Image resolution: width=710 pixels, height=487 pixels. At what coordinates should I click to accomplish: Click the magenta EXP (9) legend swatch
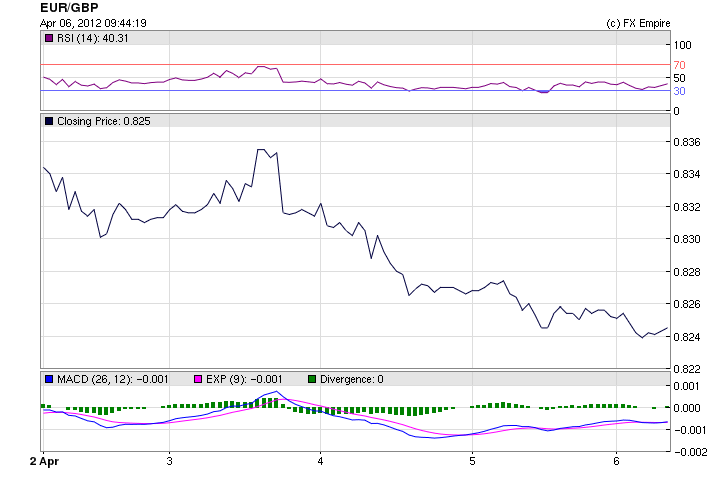point(198,379)
